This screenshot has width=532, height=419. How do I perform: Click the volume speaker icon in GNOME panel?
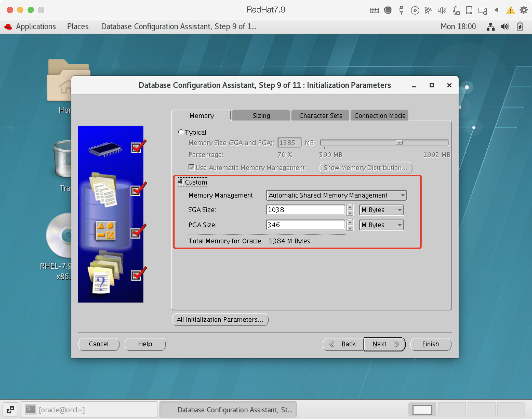[x=505, y=27]
